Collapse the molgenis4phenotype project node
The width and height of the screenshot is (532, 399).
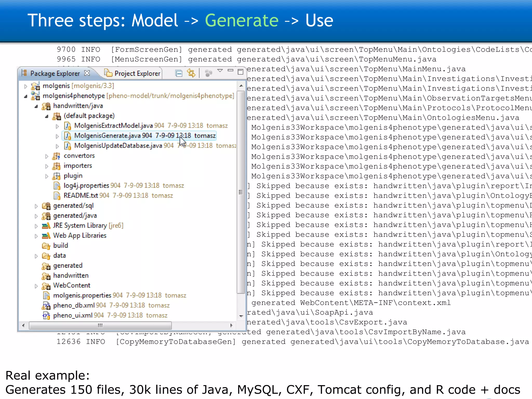point(25,96)
